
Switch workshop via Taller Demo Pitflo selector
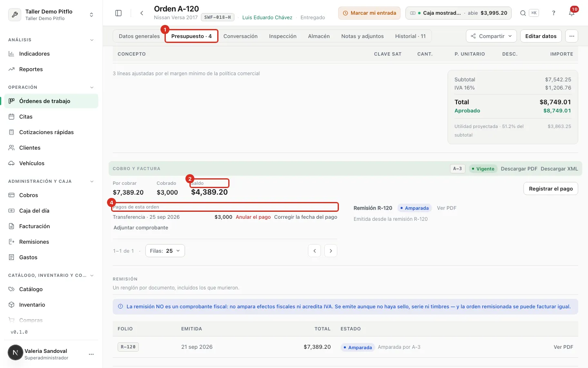coord(51,15)
